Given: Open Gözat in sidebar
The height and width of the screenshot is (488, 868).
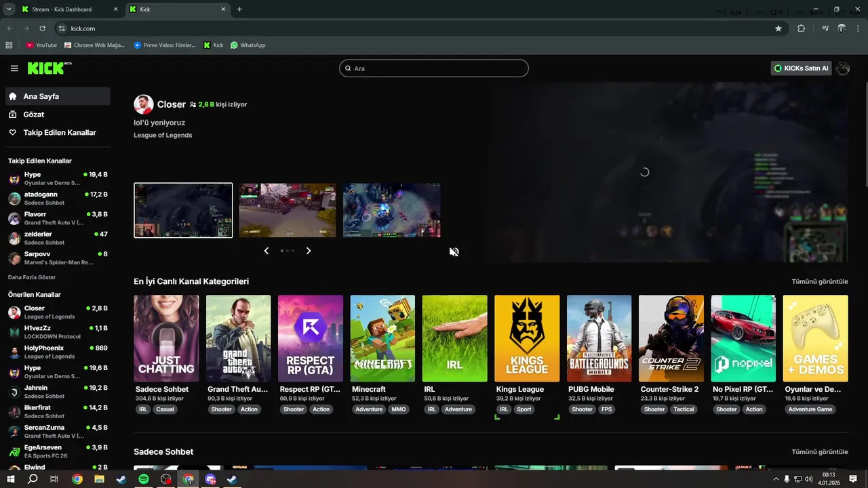Looking at the screenshot, I should 58,115.
